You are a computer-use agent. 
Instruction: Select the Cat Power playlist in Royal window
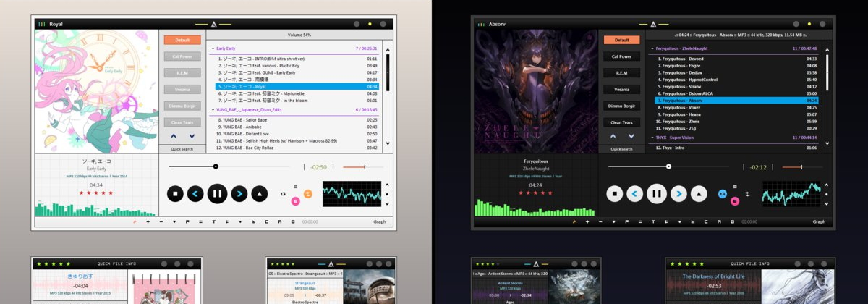[x=182, y=56]
